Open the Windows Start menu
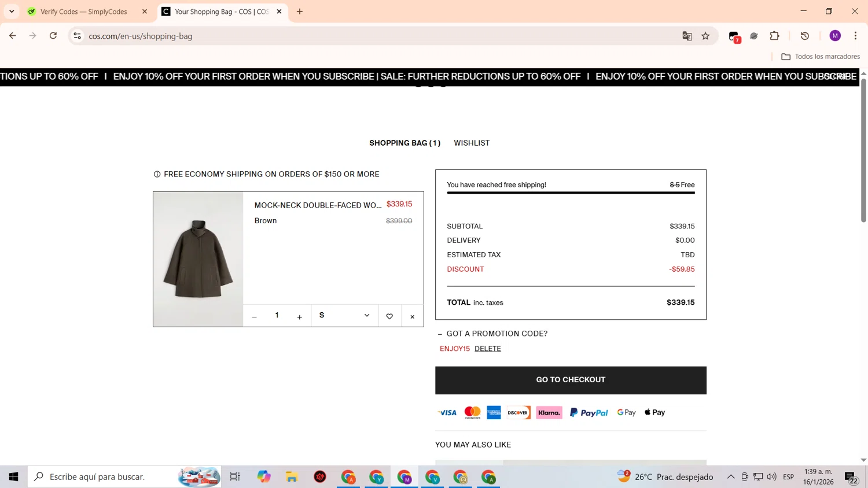 (x=13, y=477)
